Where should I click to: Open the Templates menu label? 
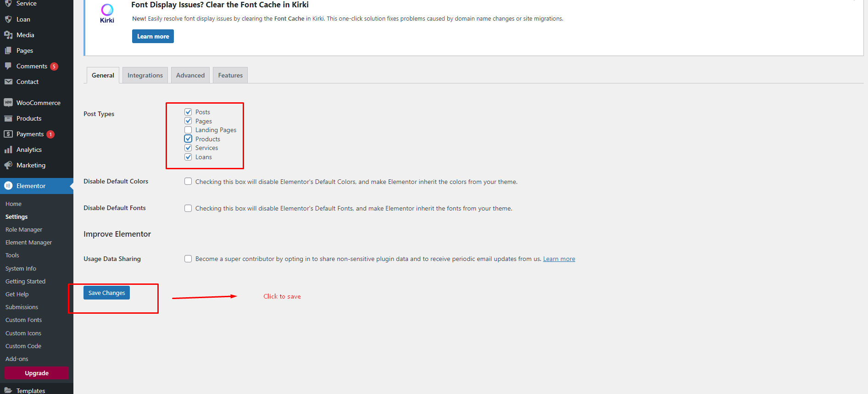tap(31, 390)
